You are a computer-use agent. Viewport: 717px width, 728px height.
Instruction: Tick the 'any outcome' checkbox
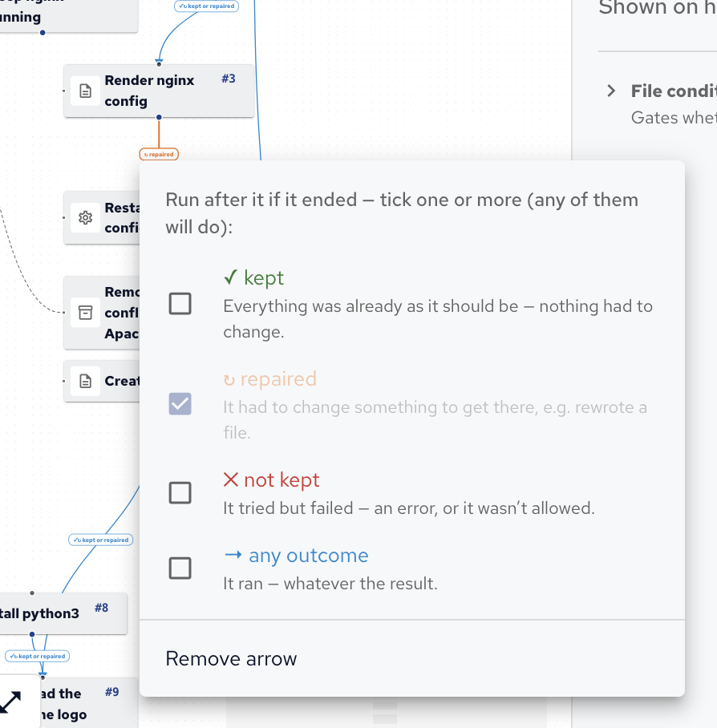pyautogui.click(x=180, y=568)
